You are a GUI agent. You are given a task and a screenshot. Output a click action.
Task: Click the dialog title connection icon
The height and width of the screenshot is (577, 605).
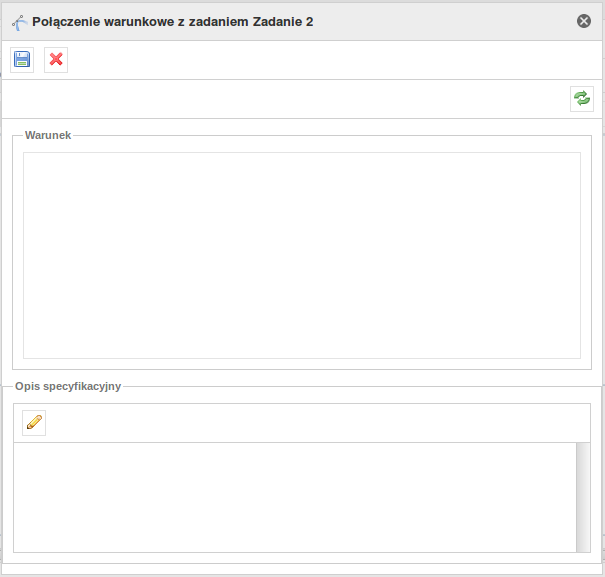(x=20, y=22)
